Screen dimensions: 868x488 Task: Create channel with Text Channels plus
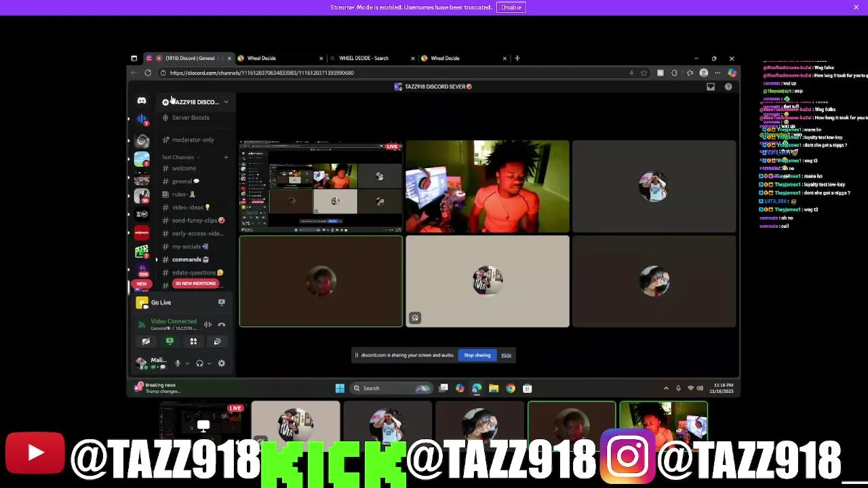point(226,157)
